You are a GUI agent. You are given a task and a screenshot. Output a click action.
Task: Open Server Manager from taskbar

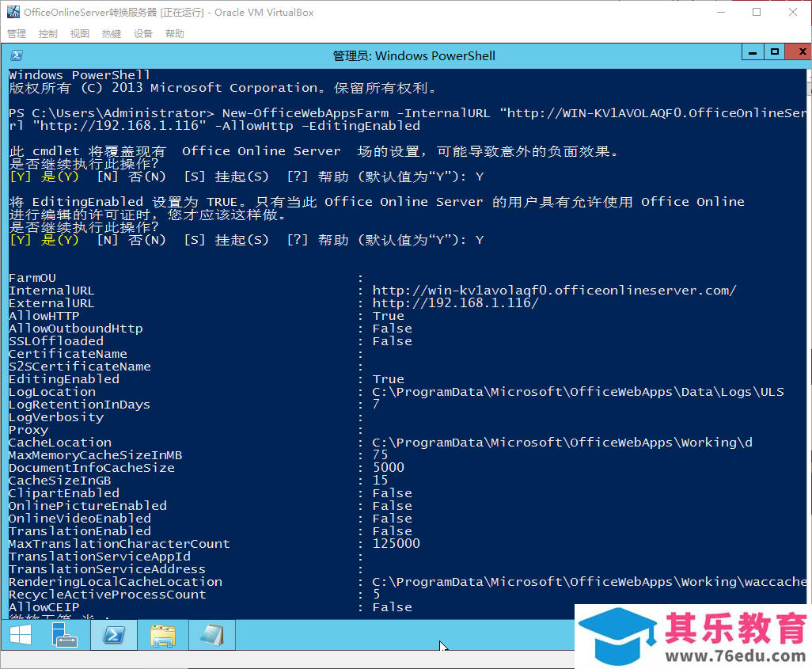pos(65,635)
